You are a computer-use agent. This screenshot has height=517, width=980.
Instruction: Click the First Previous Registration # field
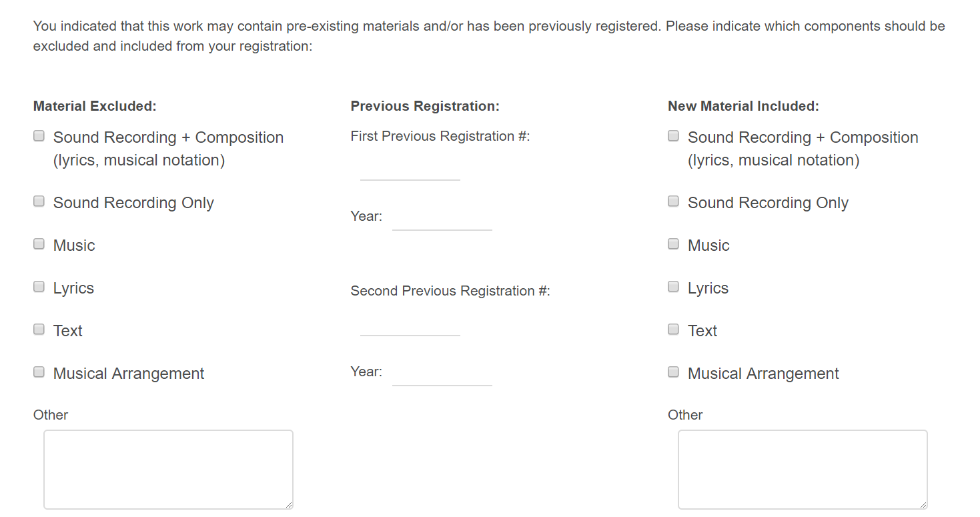410,169
